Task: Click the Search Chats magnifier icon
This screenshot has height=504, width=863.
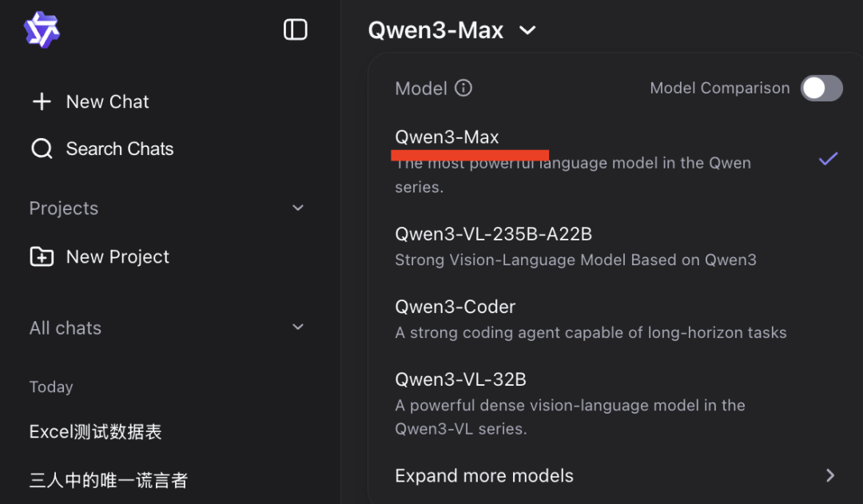Action: 42,149
